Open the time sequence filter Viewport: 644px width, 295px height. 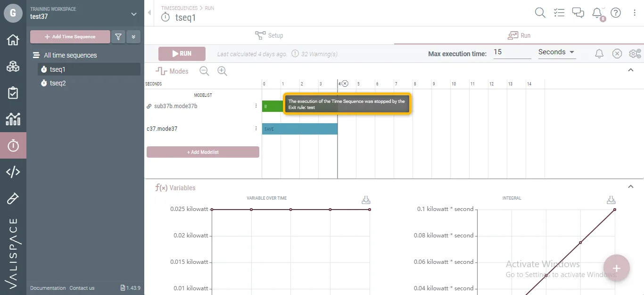[118, 37]
